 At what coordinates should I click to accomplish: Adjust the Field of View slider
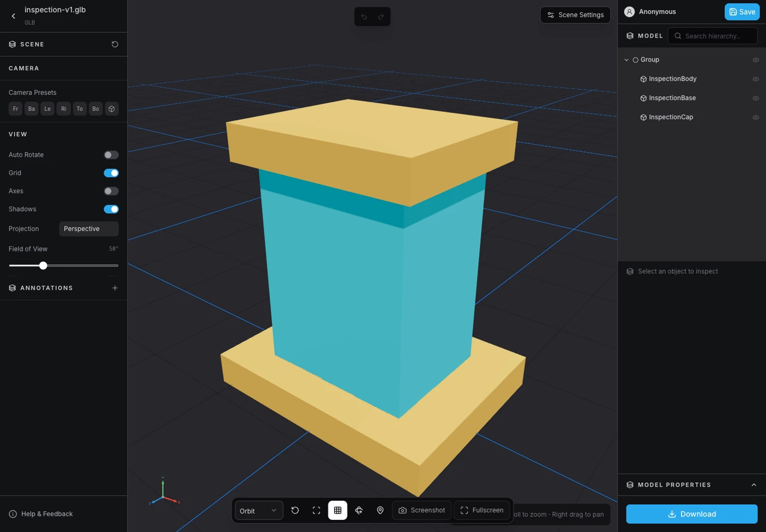pyautogui.click(x=63, y=266)
